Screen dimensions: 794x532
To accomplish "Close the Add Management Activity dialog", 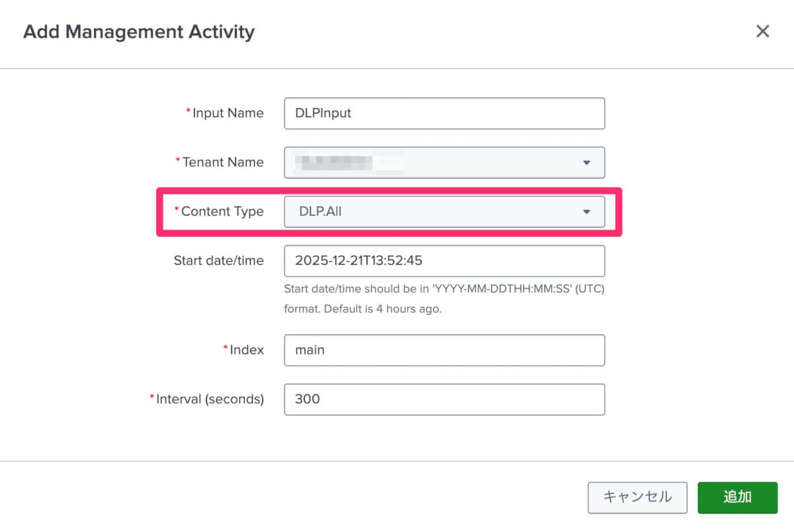I will 762,31.
